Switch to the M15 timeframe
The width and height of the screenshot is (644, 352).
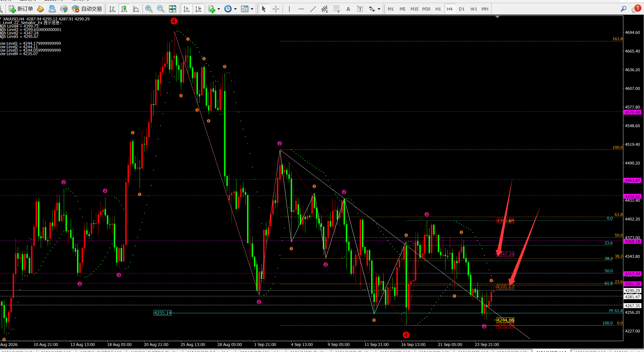click(x=414, y=9)
